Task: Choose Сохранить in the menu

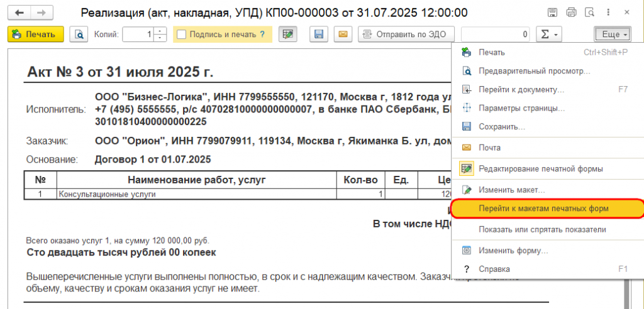Action: pyautogui.click(x=547, y=127)
